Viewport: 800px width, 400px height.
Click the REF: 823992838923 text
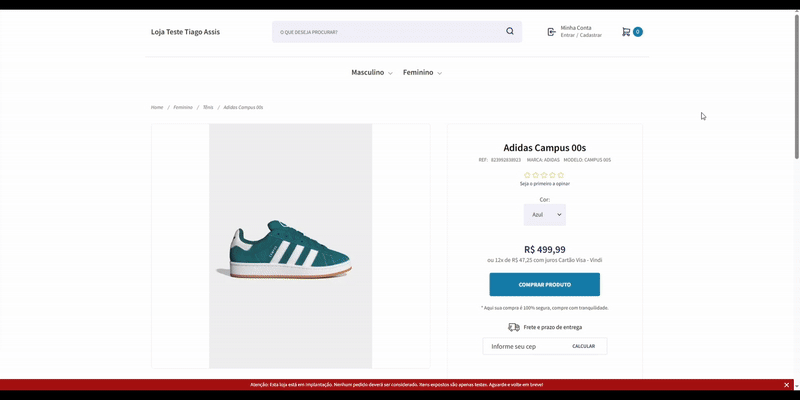coord(499,160)
